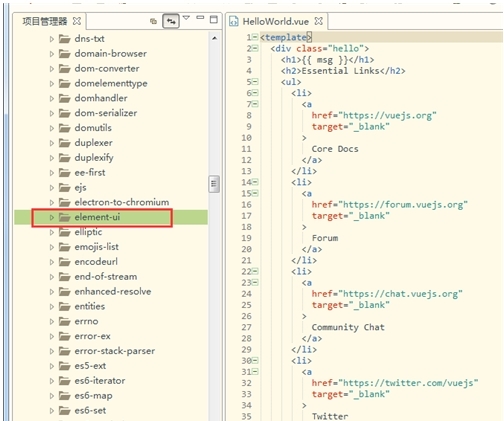
Task: Click the domhandler folder icon
Action: coord(65,98)
